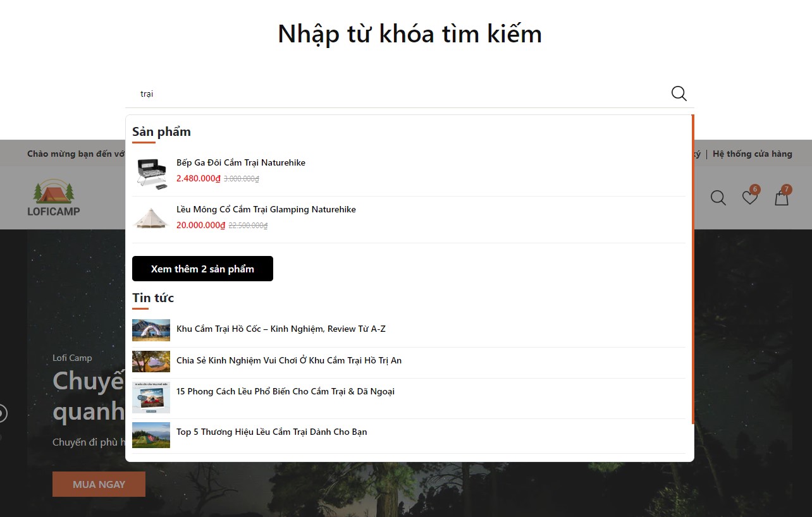Open the header search icon beside wishlist

(x=718, y=198)
